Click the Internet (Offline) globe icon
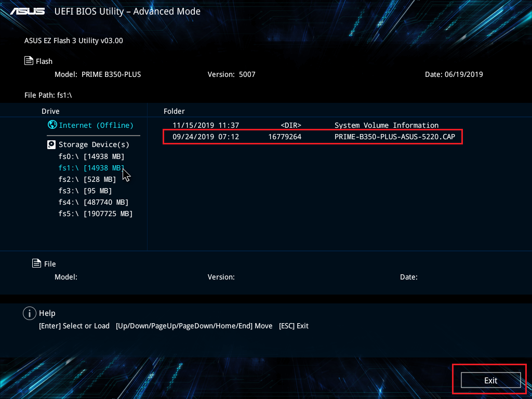Viewport: 532px width, 399px height. 52,125
